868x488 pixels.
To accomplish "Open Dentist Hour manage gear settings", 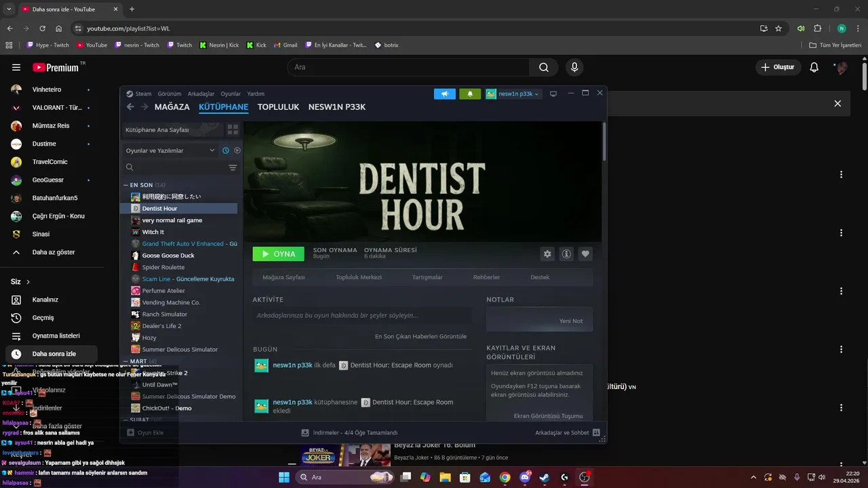I will pos(547,253).
